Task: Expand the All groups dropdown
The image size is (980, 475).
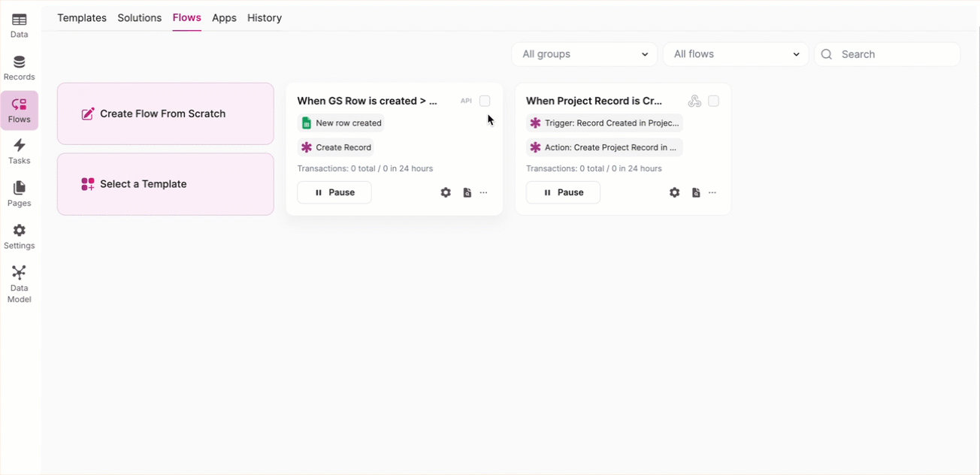Action: tap(584, 54)
